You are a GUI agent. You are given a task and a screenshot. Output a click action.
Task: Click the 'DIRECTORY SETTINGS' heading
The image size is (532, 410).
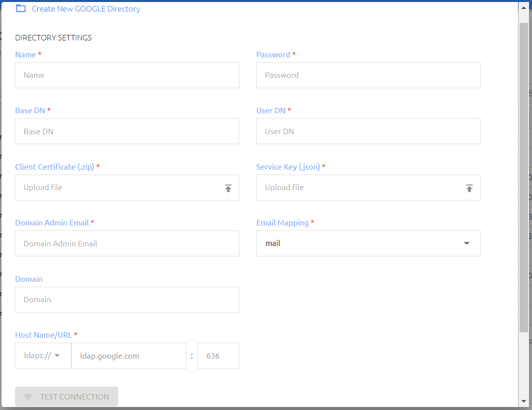pyautogui.click(x=54, y=38)
